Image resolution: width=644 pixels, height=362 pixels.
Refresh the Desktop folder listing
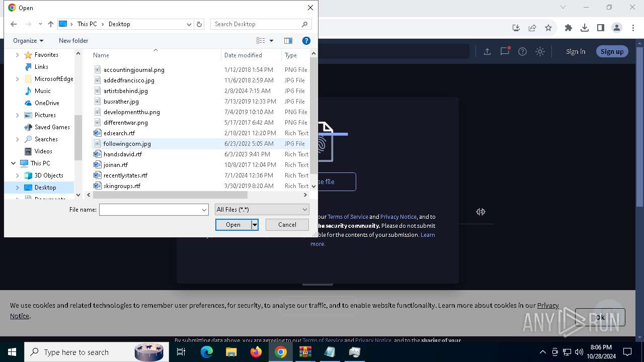[x=199, y=24]
